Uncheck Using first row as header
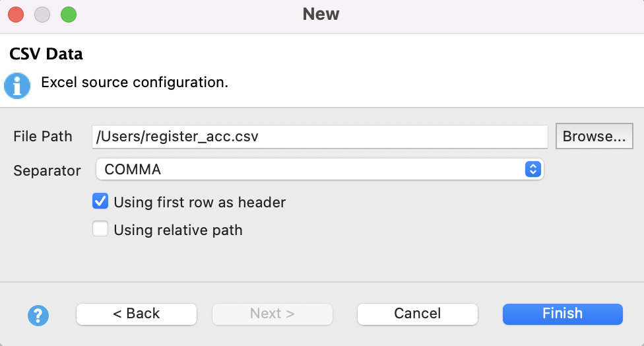Viewport: 644px width, 346px height. click(x=100, y=201)
